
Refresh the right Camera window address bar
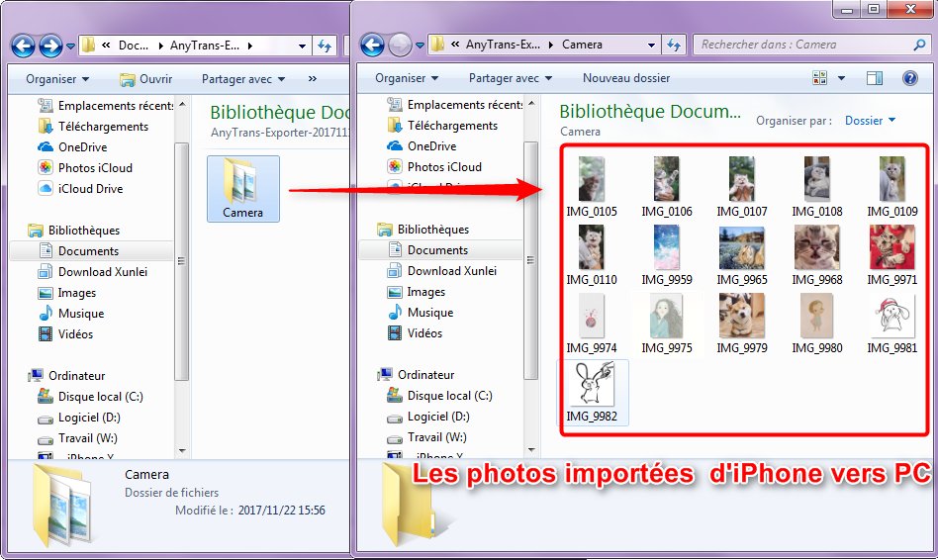pos(674,45)
